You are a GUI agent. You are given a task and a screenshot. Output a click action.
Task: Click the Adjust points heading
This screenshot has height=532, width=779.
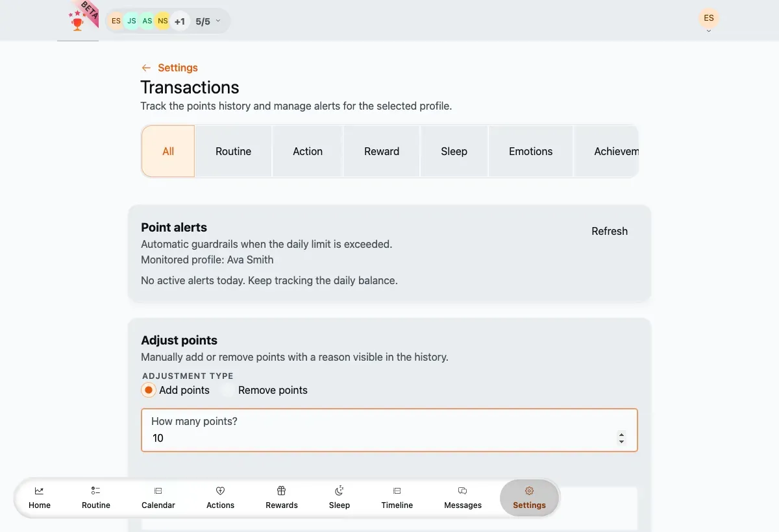[x=179, y=340]
